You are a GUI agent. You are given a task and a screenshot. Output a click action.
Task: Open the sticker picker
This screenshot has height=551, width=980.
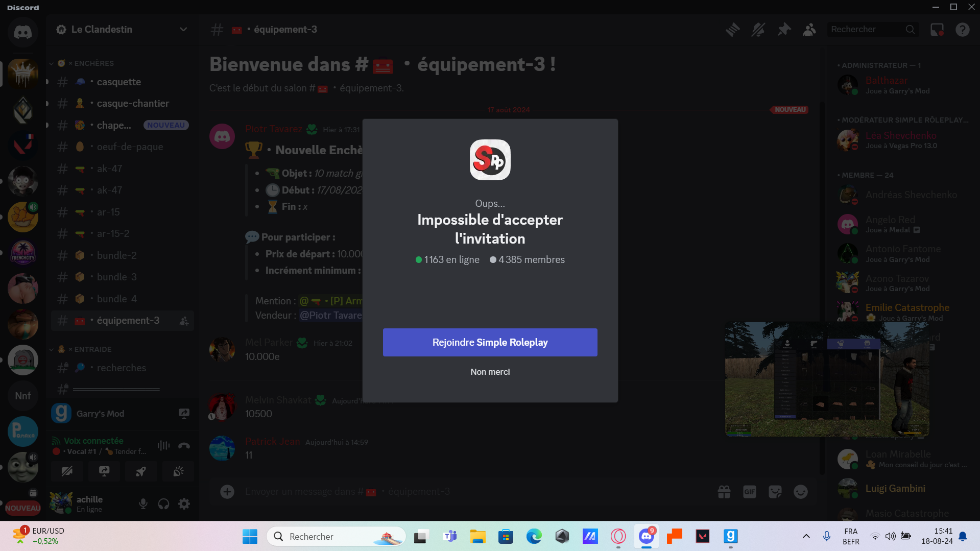(775, 492)
